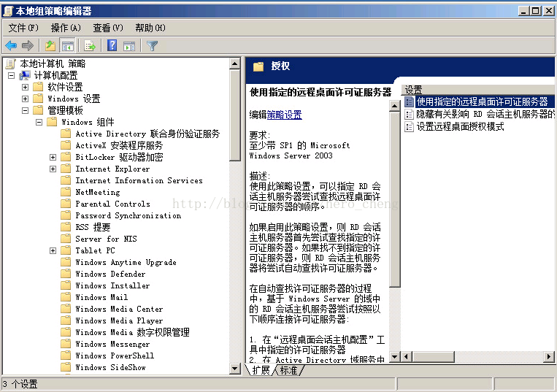Open Help with the question mark icon
The image size is (557, 392).
(112, 45)
